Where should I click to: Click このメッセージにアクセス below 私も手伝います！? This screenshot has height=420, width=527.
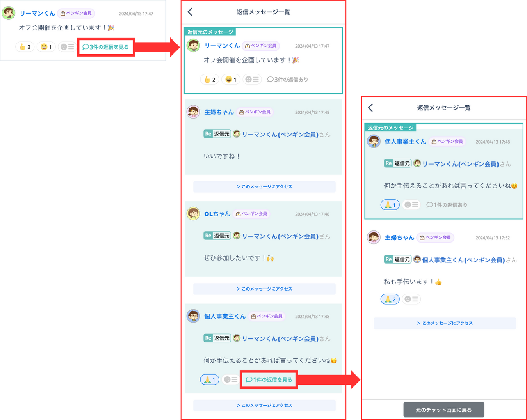click(445, 323)
